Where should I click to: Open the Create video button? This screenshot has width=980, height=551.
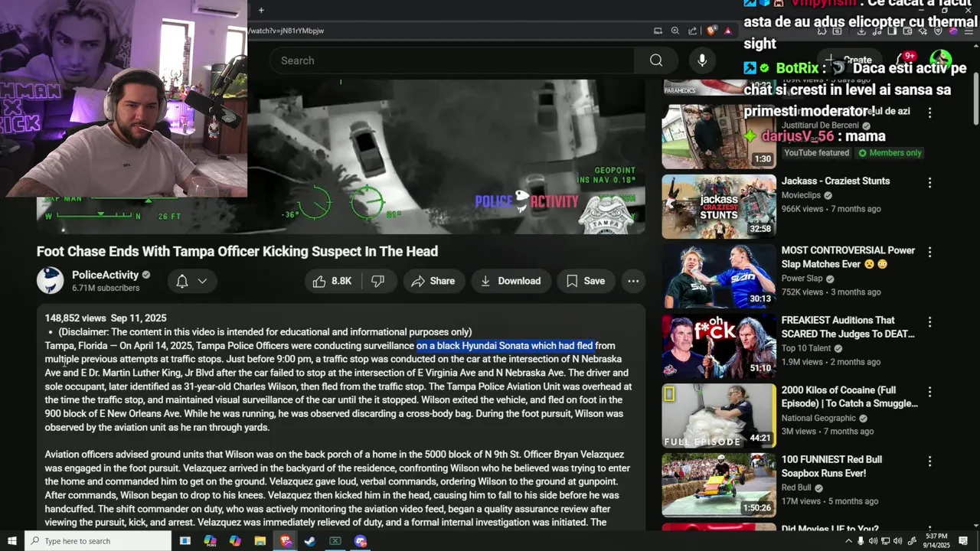pyautogui.click(x=849, y=60)
